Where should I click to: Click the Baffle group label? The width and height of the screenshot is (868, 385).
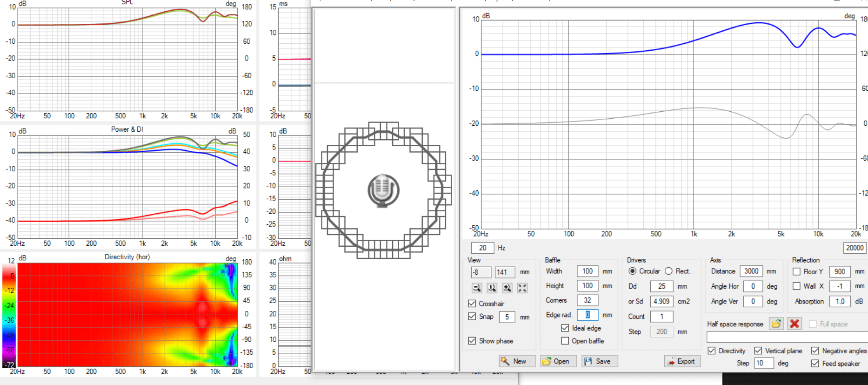(x=553, y=260)
